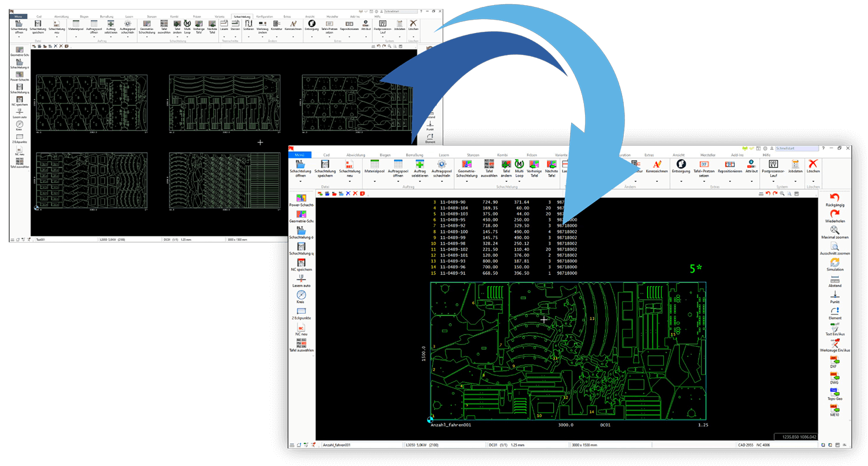Toggle Werkzeuge Ein/Aus in right panel
The height and width of the screenshot is (466, 868).
pyautogui.click(x=834, y=346)
